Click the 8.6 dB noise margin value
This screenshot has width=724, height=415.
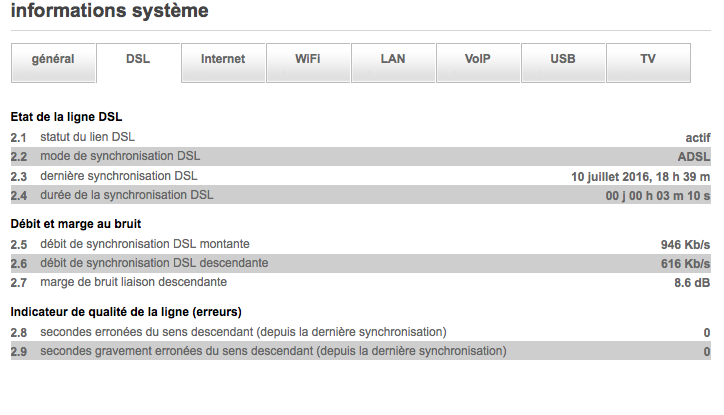692,283
